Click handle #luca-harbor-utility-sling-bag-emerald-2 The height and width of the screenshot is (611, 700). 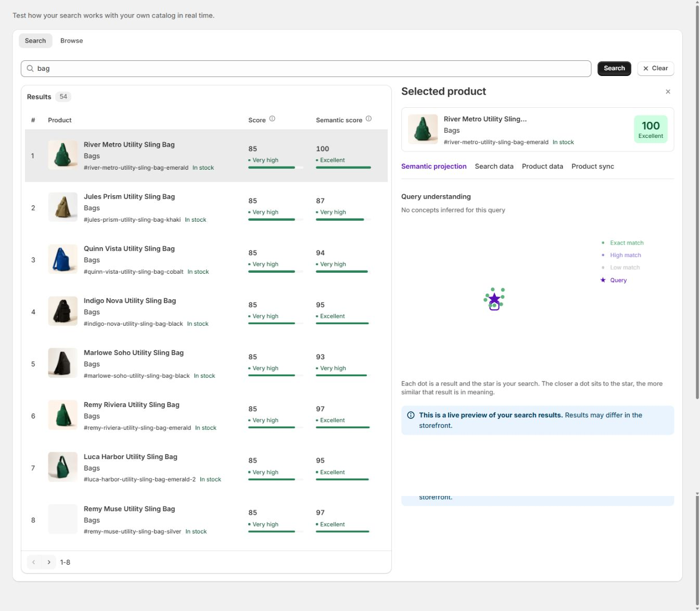[139, 479]
